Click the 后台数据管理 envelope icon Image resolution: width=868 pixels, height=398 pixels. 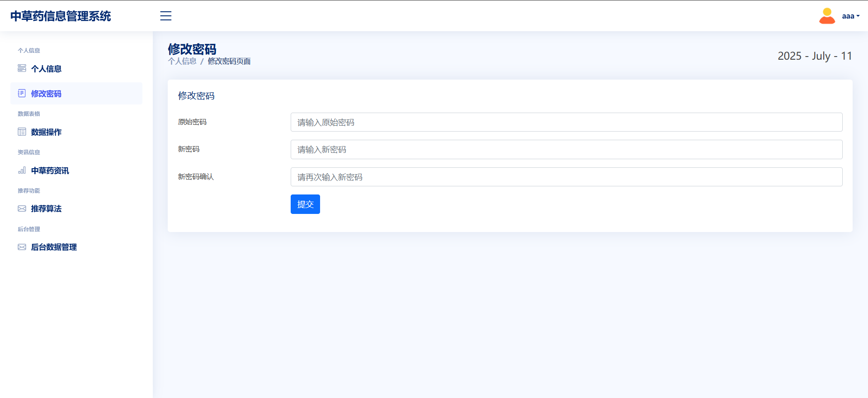tap(22, 247)
